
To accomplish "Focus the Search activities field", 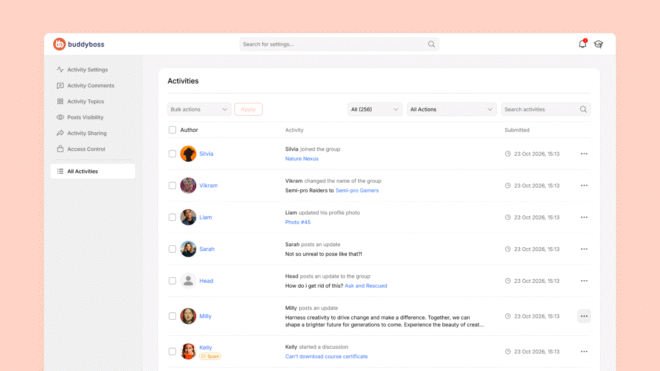I will [546, 109].
